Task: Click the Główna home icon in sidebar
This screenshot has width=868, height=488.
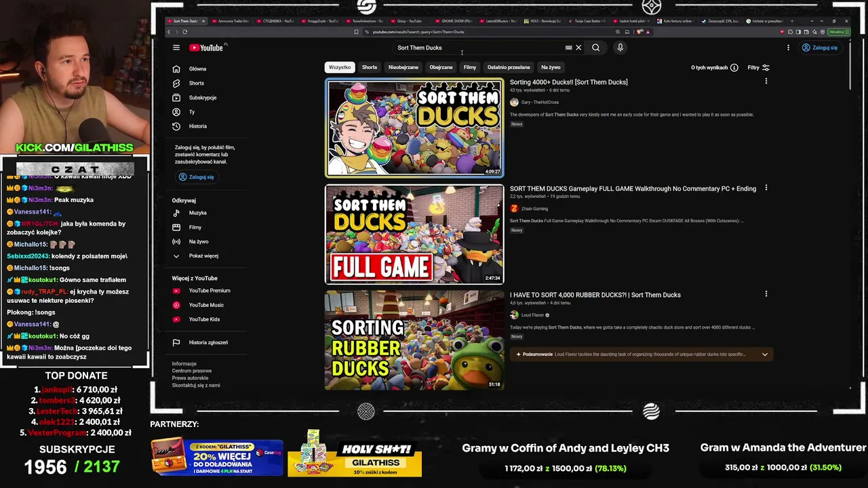Action: pyautogui.click(x=176, y=68)
